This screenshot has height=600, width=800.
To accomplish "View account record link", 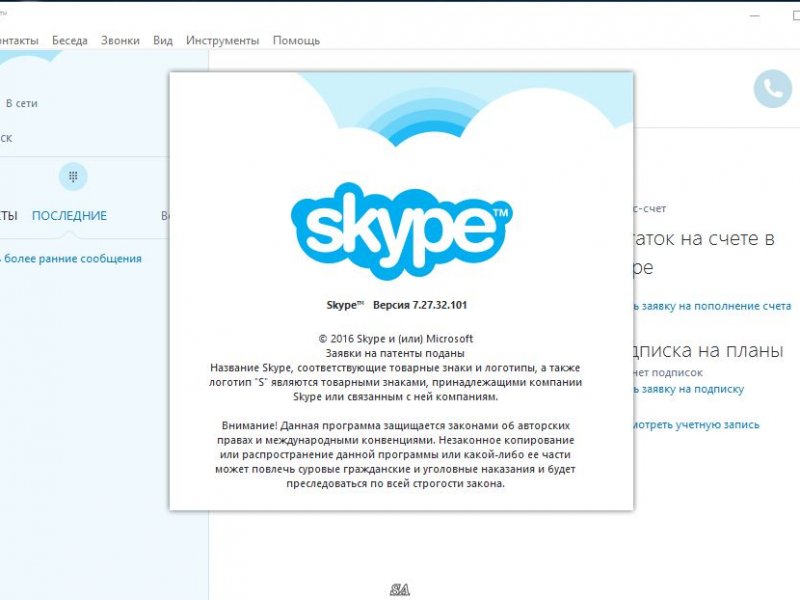I will click(x=696, y=424).
